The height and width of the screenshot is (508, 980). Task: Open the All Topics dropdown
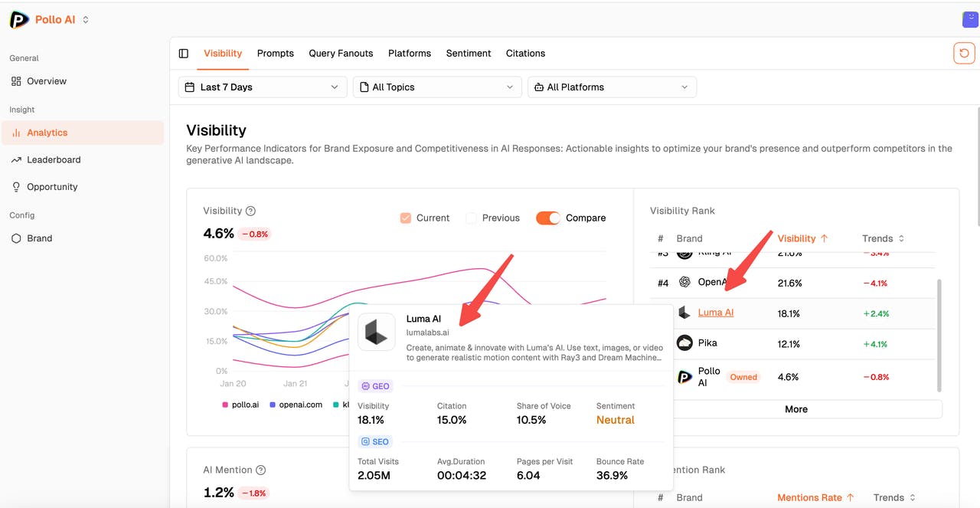(x=437, y=87)
